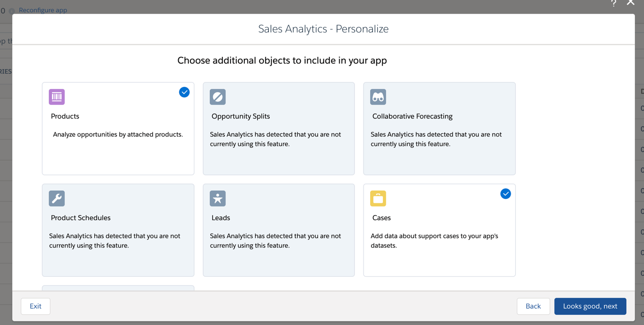
Task: Click 'Add data about support cases' description
Action: 434,241
